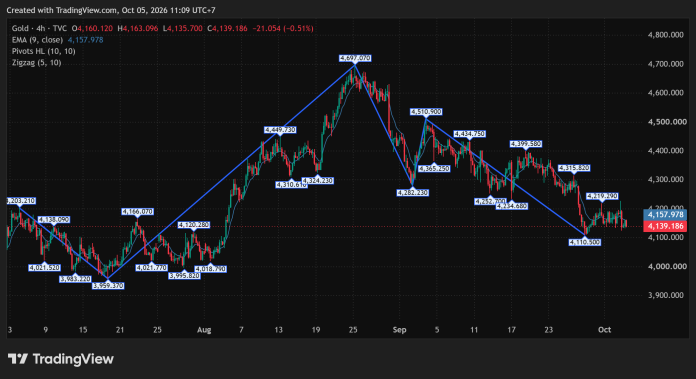Click the 4,021.520 pivot low label

coord(44,268)
